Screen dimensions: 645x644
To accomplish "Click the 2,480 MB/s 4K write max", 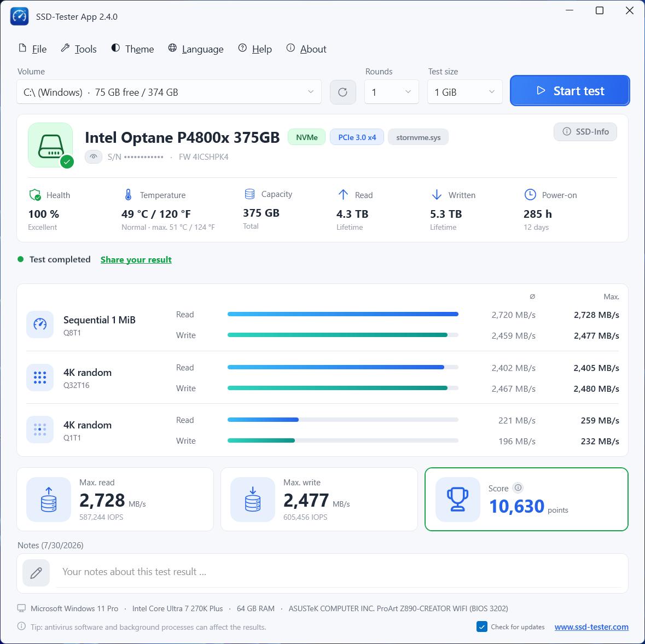I will click(x=596, y=388).
